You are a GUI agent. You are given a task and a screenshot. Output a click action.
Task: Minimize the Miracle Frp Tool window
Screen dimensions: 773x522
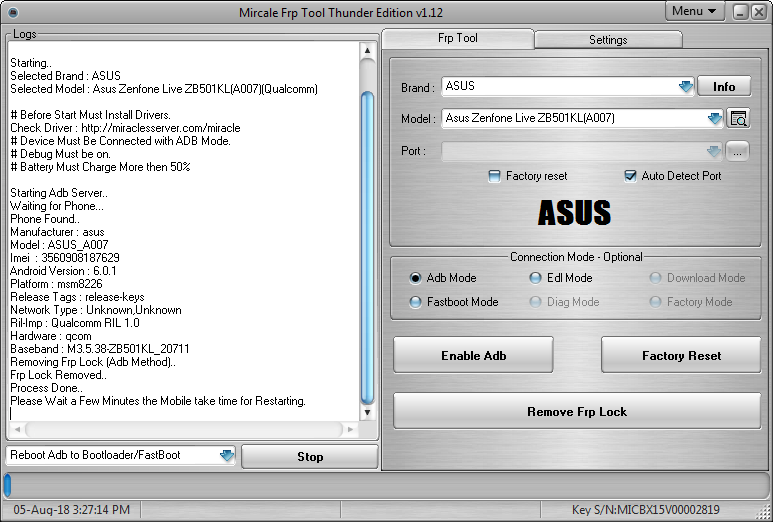click(740, 12)
